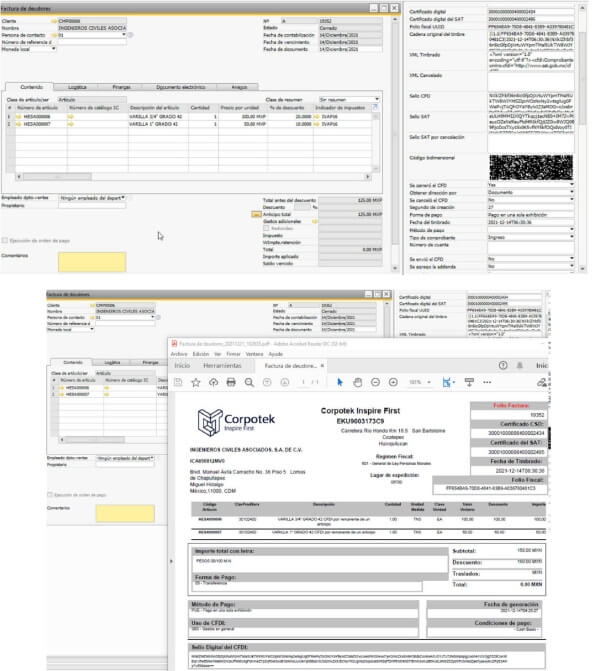This screenshot has width=600, height=671.
Task: Toggle payment order checkbox in lower window
Action: 50,495
